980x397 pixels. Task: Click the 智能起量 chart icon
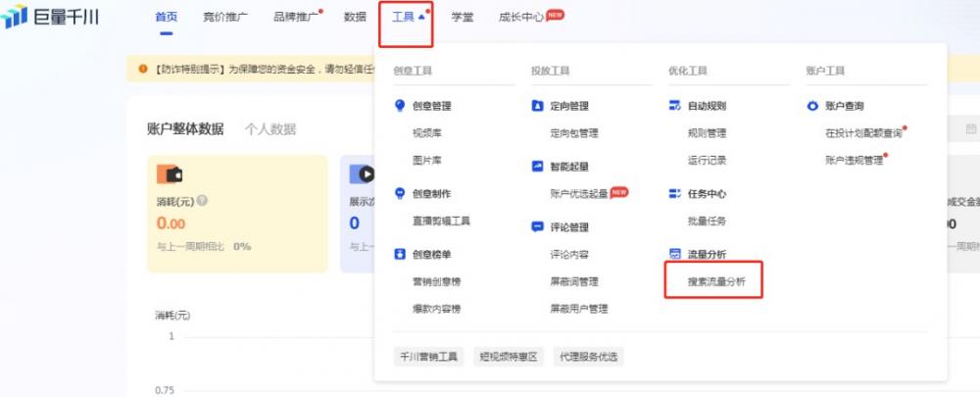click(x=537, y=167)
